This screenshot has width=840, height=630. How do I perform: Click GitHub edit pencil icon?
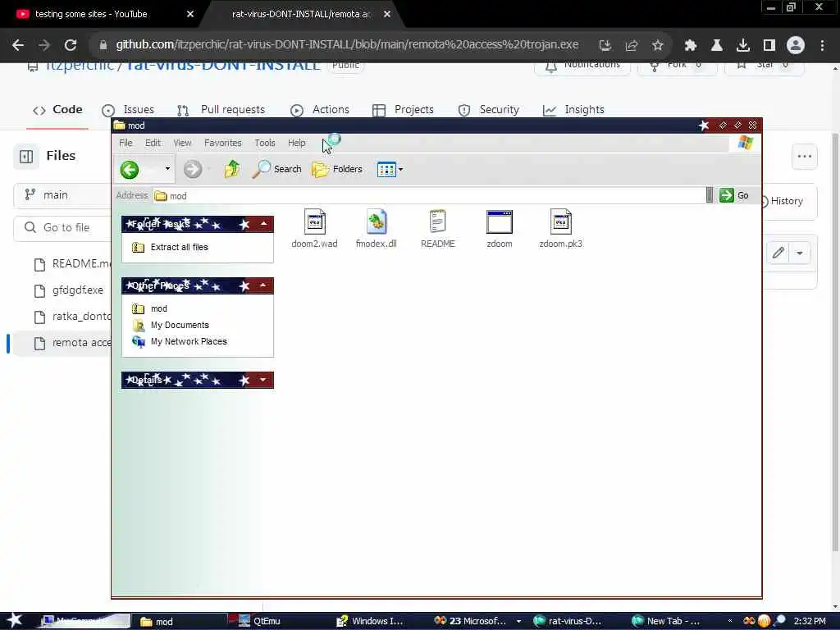[778, 253]
